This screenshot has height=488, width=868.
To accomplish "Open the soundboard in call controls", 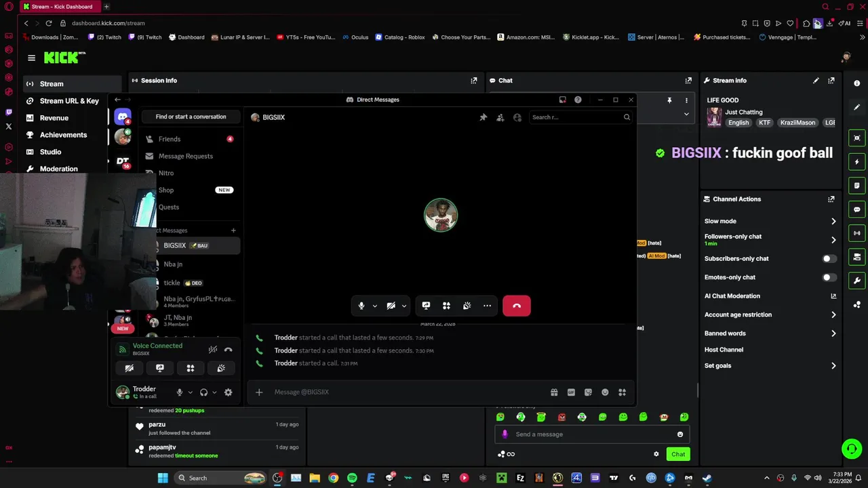I will (467, 306).
